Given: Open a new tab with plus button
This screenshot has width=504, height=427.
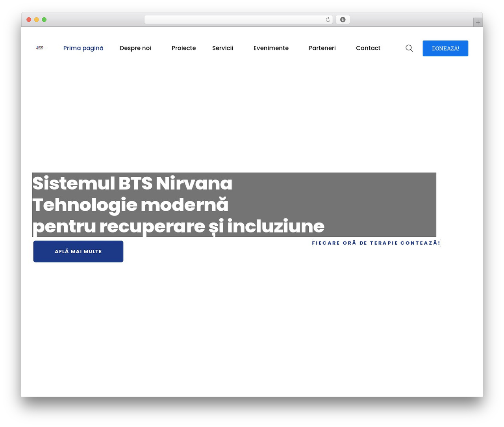Looking at the screenshot, I should click(478, 22).
